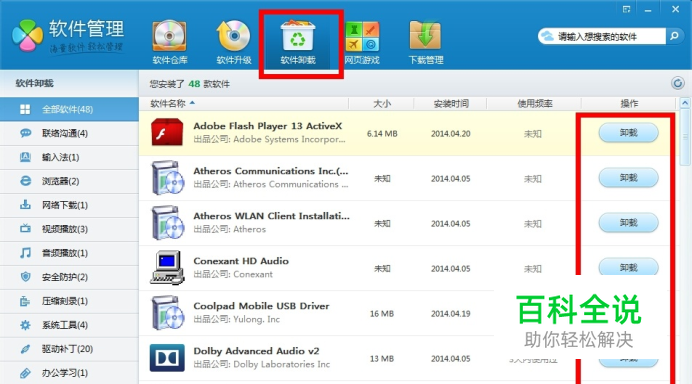Click the 6.14 MB size cell

tap(382, 133)
